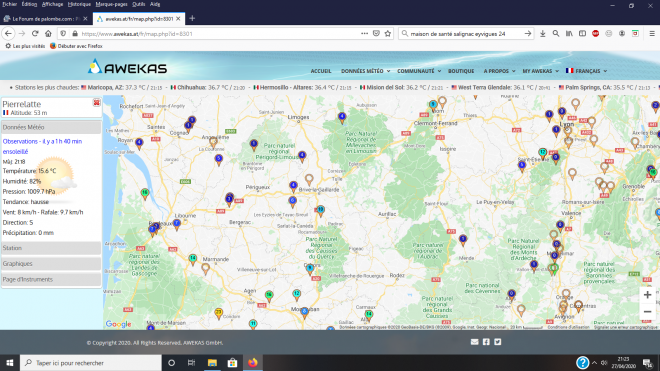Open the Français language dropdown
Image resolution: width=660 pixels, height=371 pixels.
pos(586,71)
